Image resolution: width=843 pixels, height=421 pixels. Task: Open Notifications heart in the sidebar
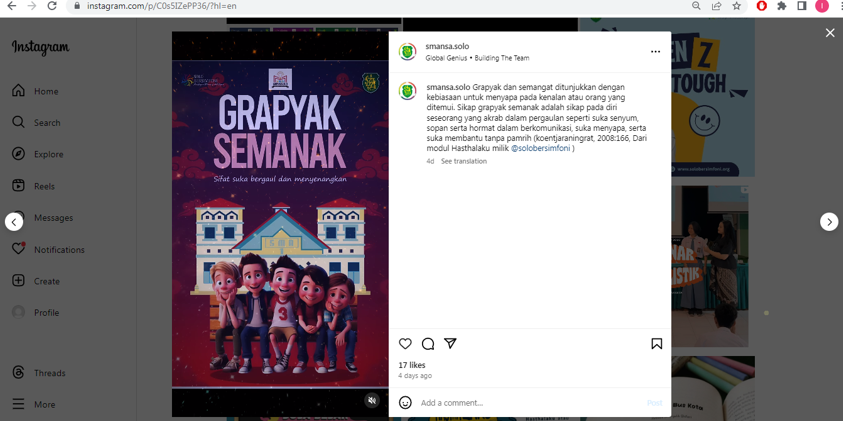tap(18, 249)
